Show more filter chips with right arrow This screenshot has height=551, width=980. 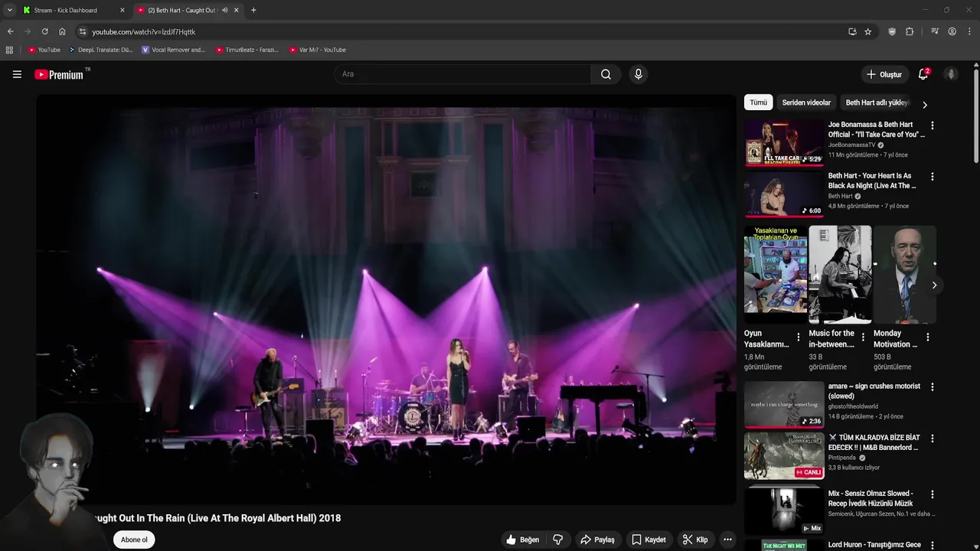[x=925, y=105]
